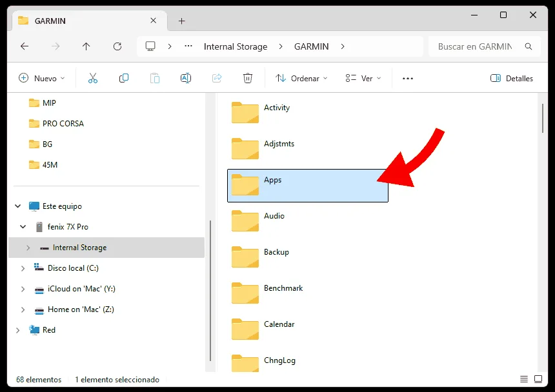
Task: Expand the Red network node
Action: (x=17, y=330)
